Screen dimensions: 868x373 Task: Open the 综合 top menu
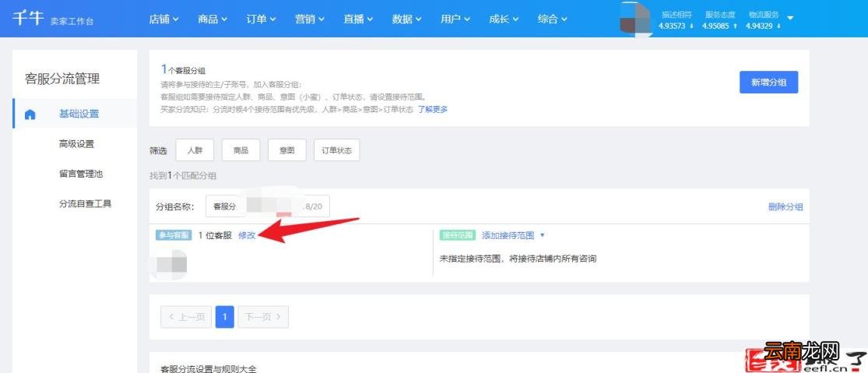(553, 19)
